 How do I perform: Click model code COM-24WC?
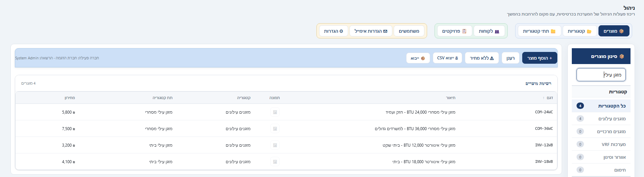click(544, 112)
